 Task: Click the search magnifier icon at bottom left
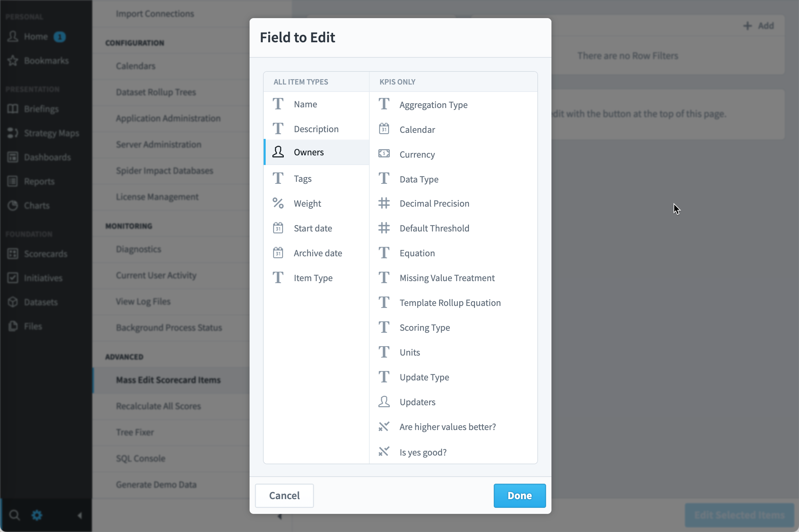point(14,515)
